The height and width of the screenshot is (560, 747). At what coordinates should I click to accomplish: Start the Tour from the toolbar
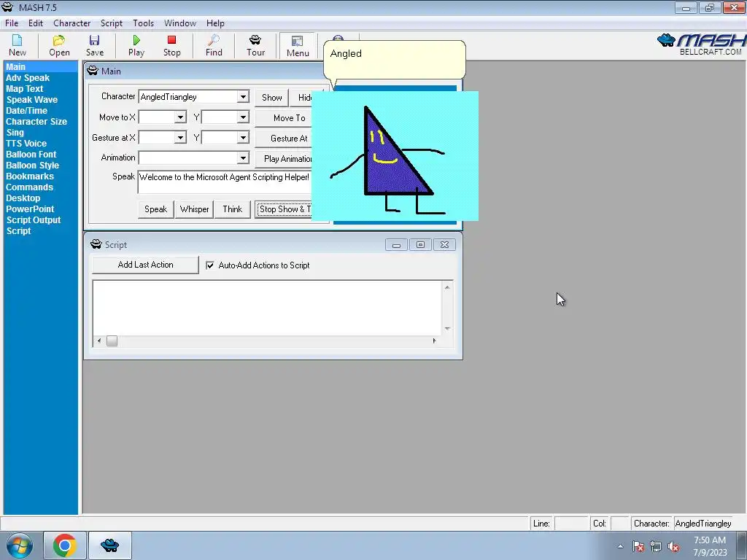[255, 45]
